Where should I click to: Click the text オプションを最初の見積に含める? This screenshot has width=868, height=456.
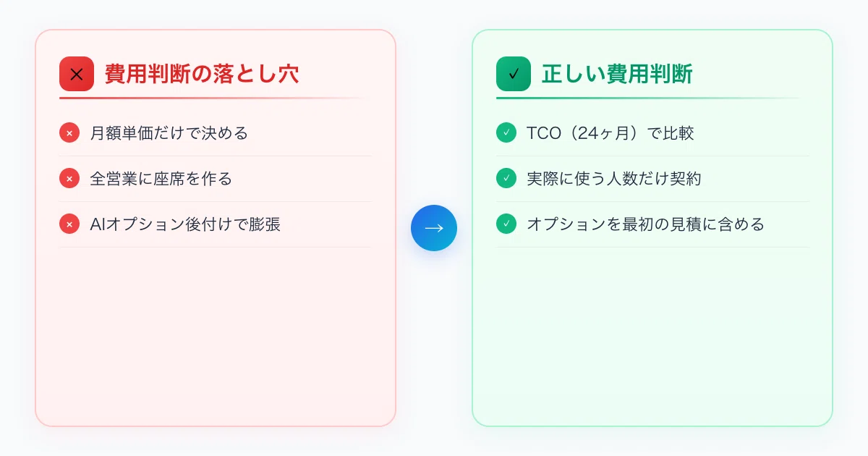[646, 224]
